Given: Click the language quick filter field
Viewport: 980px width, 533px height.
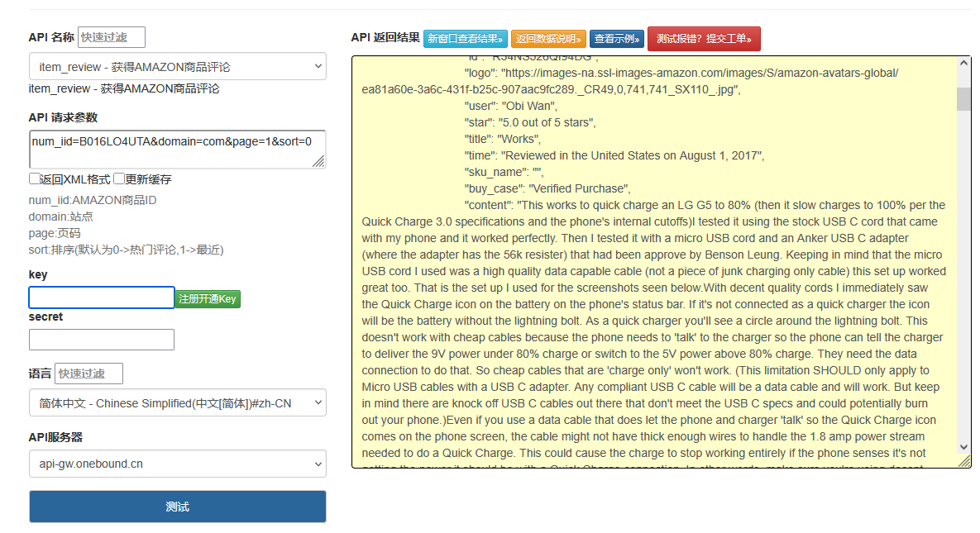Looking at the screenshot, I should tap(88, 374).
